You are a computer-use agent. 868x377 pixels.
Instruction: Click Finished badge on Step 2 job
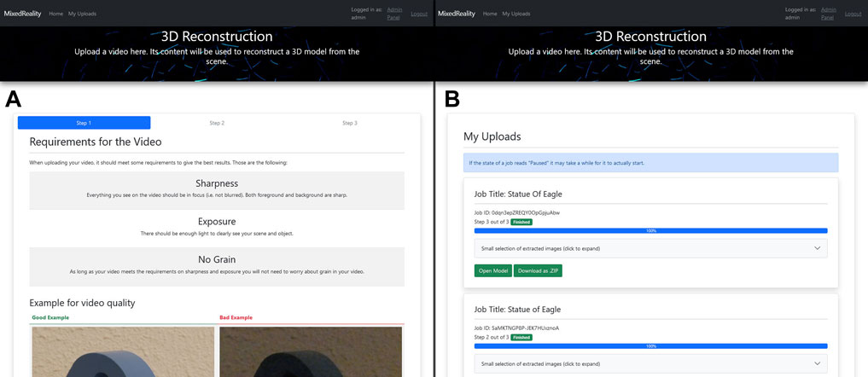[x=521, y=337]
